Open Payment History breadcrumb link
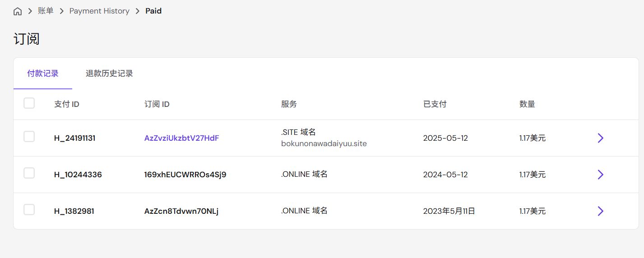 coord(99,11)
